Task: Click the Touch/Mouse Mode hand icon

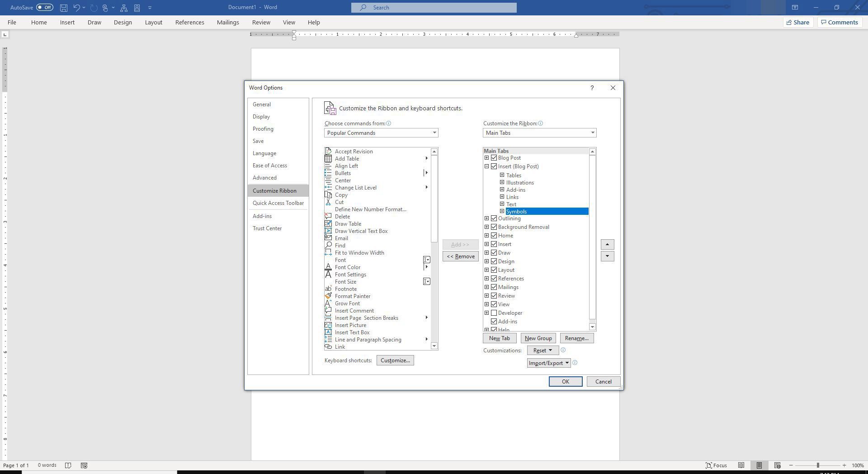Action: (x=105, y=8)
